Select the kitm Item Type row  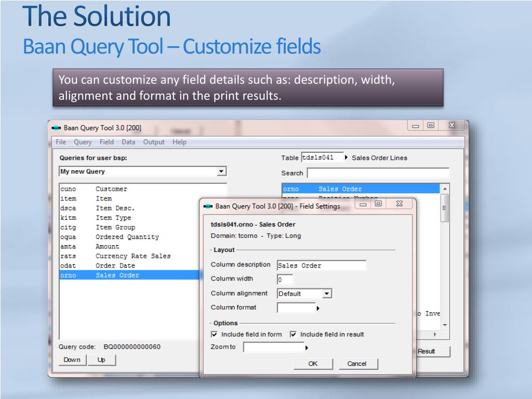(129, 218)
